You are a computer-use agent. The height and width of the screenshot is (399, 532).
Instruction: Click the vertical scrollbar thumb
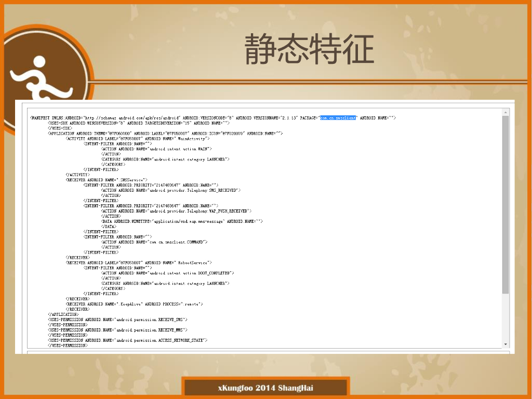(x=505, y=205)
